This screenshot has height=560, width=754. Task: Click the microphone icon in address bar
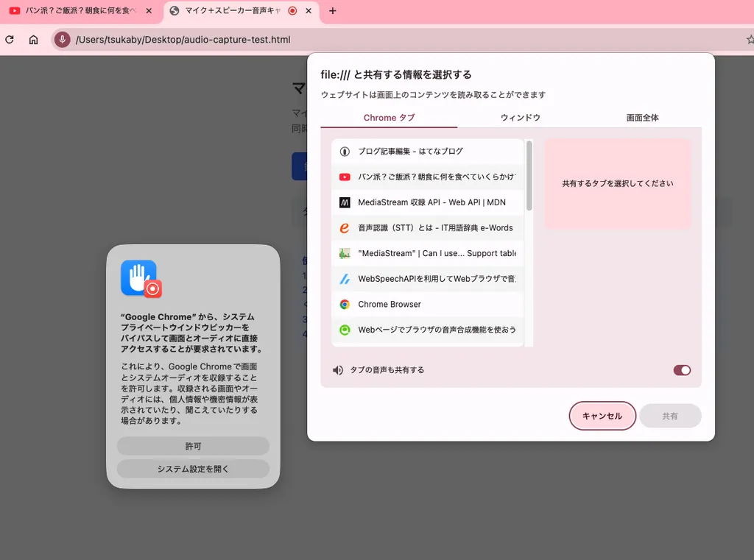[63, 40]
